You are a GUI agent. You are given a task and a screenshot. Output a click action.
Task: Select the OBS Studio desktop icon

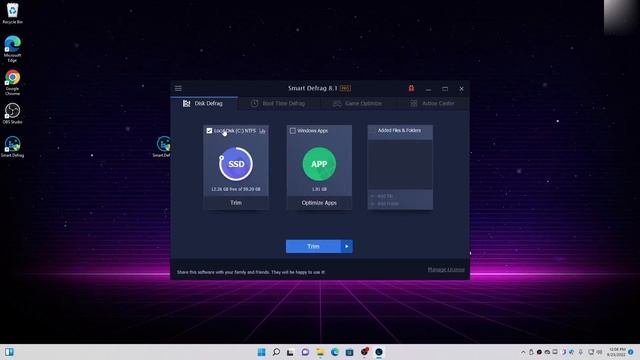12,113
